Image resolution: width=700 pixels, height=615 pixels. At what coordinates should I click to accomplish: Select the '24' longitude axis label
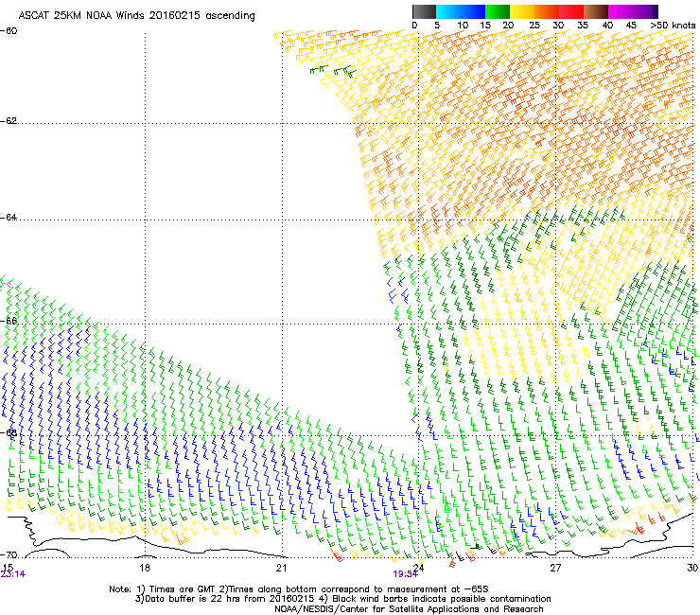[x=418, y=568]
